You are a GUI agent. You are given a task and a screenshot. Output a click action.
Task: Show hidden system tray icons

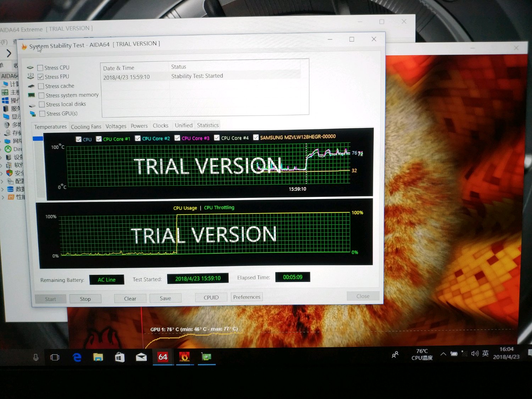coord(443,354)
